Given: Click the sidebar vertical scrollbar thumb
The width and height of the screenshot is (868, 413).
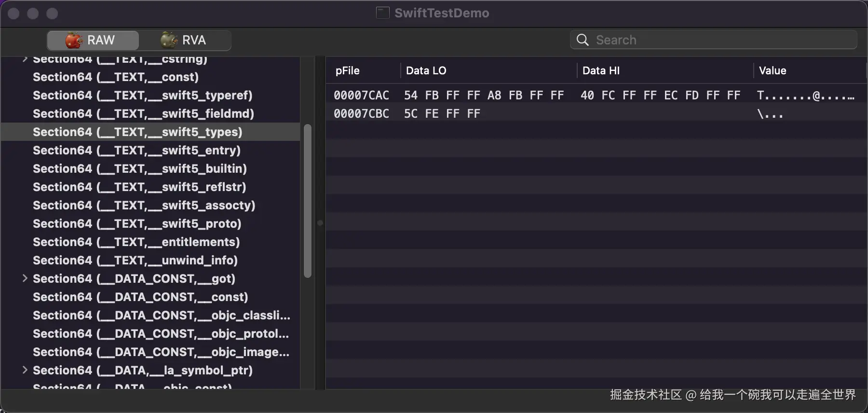Looking at the screenshot, I should pos(308,201).
